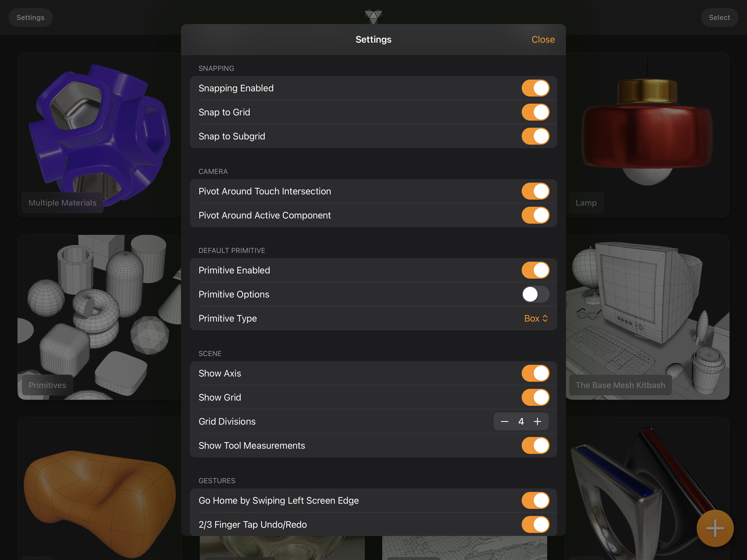This screenshot has width=747, height=560.
Task: Decrement Grid Divisions with minus button
Action: [504, 421]
